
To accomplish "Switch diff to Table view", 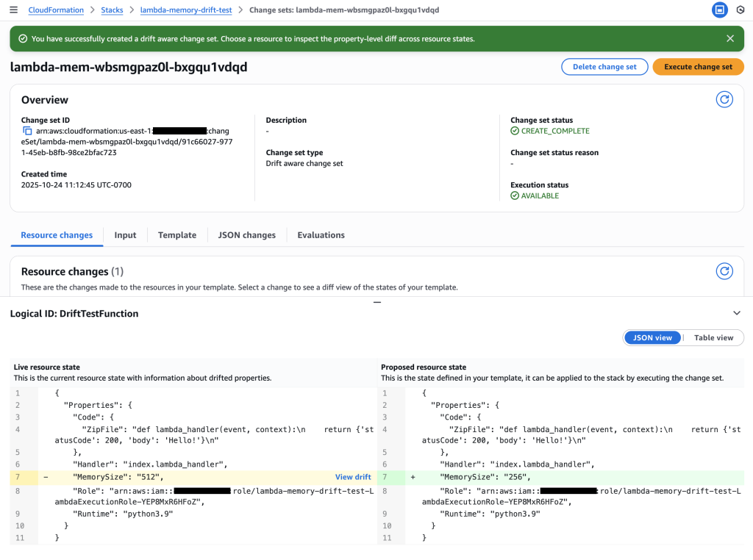I will (x=713, y=337).
